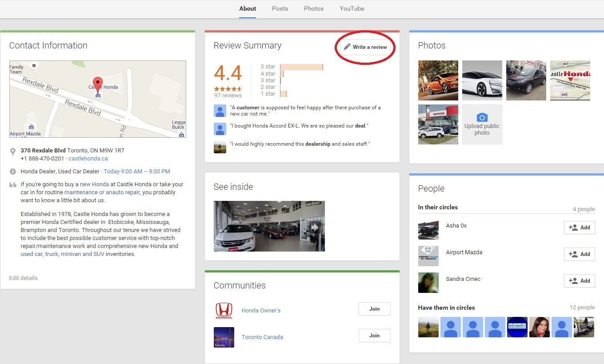Click the Airport Mazda marker on map
Viewport: 604px width, 364px height.
click(x=31, y=127)
